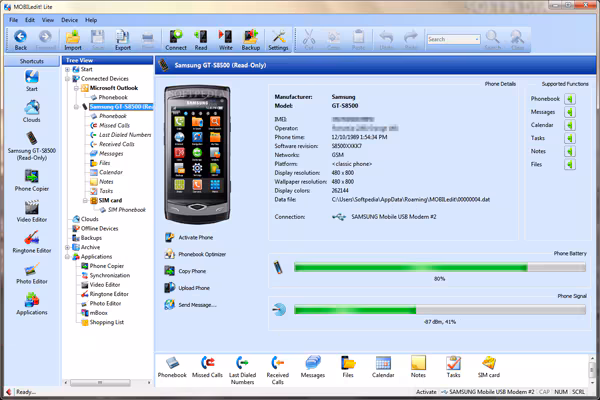Click inside the Search input field

tap(450, 39)
